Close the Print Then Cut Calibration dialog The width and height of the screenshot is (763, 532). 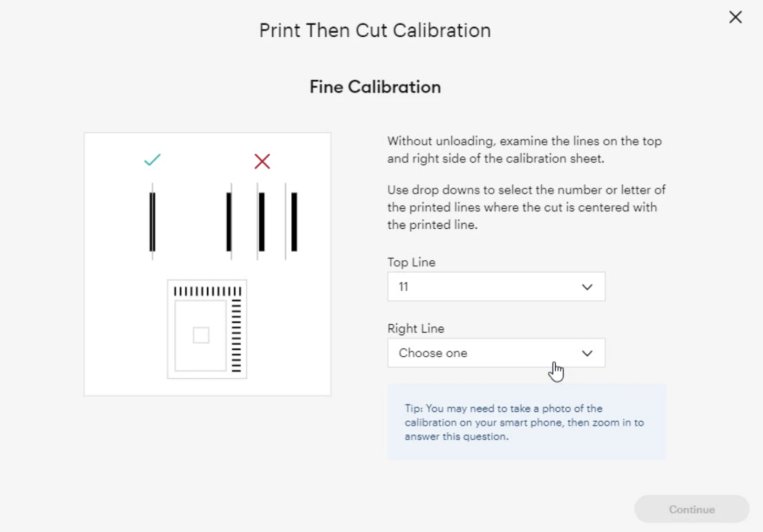point(735,17)
